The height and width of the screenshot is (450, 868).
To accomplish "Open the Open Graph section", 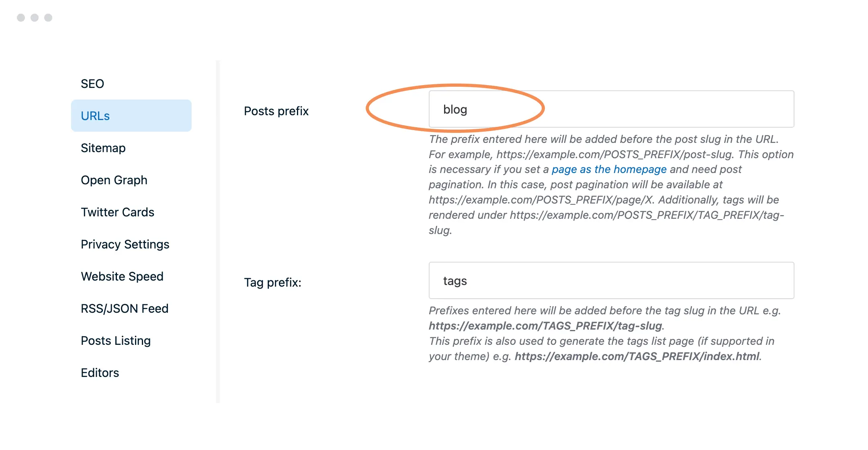I will click(114, 180).
